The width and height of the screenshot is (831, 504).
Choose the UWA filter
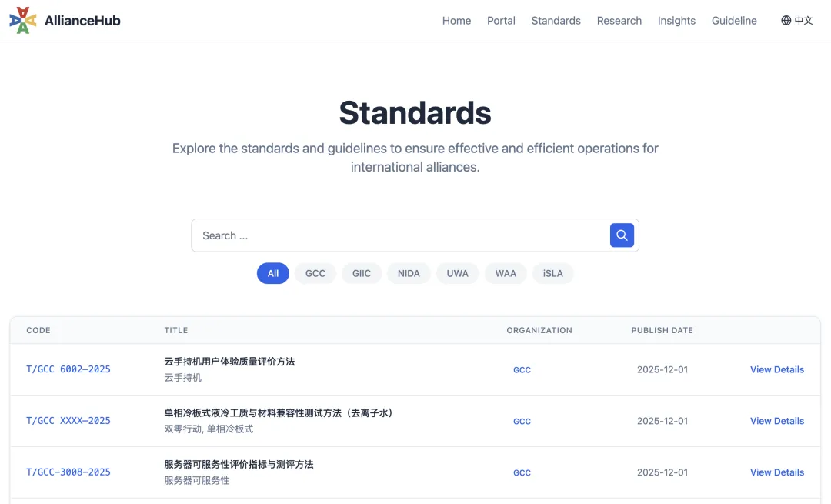tap(457, 273)
